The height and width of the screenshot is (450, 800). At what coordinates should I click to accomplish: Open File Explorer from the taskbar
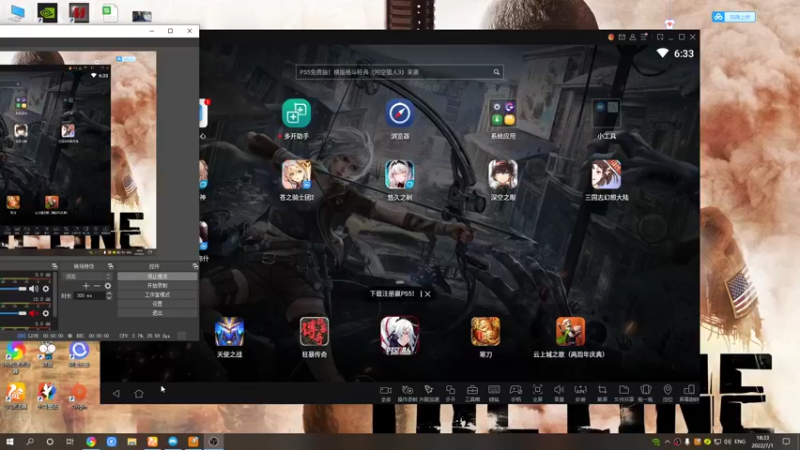132,441
